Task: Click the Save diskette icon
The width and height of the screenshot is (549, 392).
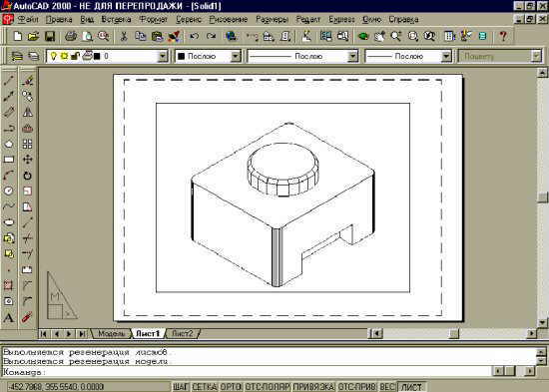Action: pos(50,36)
